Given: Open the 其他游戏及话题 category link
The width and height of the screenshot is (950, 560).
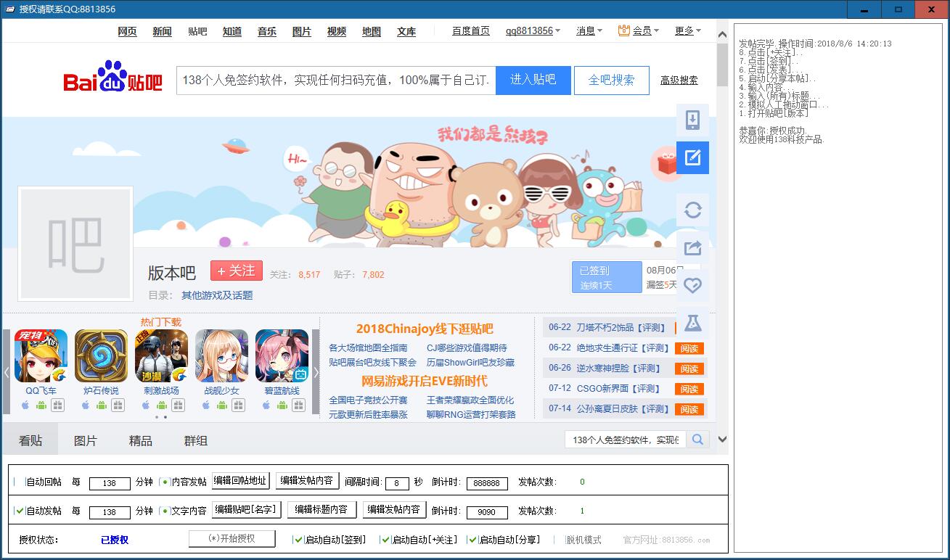Looking at the screenshot, I should click(217, 295).
